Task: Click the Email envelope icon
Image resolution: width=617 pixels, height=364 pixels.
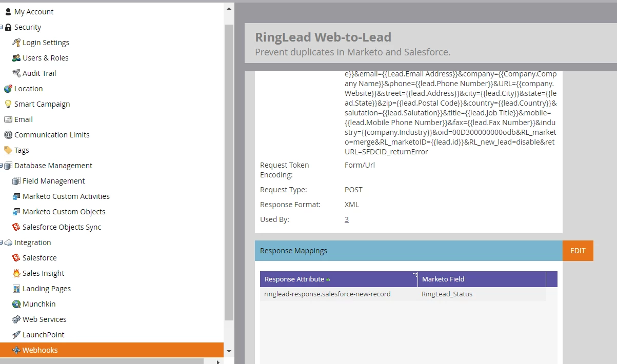Action: click(8, 119)
